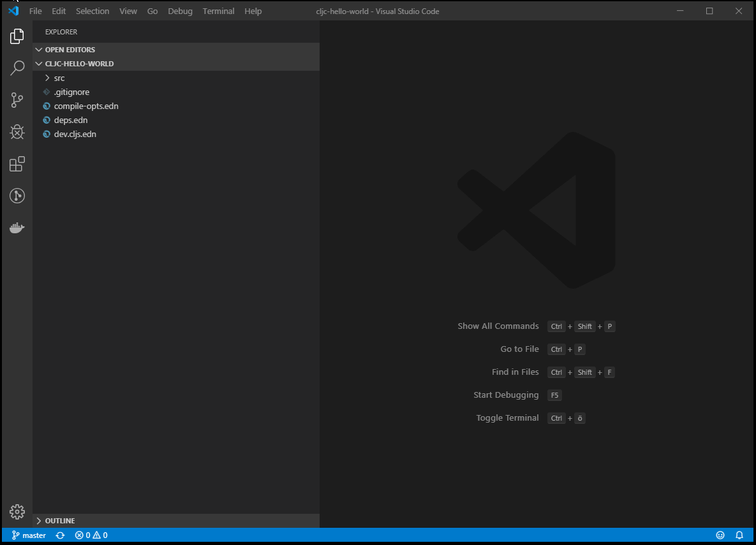This screenshot has height=545, width=756.
Task: Open the Terminal menu
Action: [218, 11]
